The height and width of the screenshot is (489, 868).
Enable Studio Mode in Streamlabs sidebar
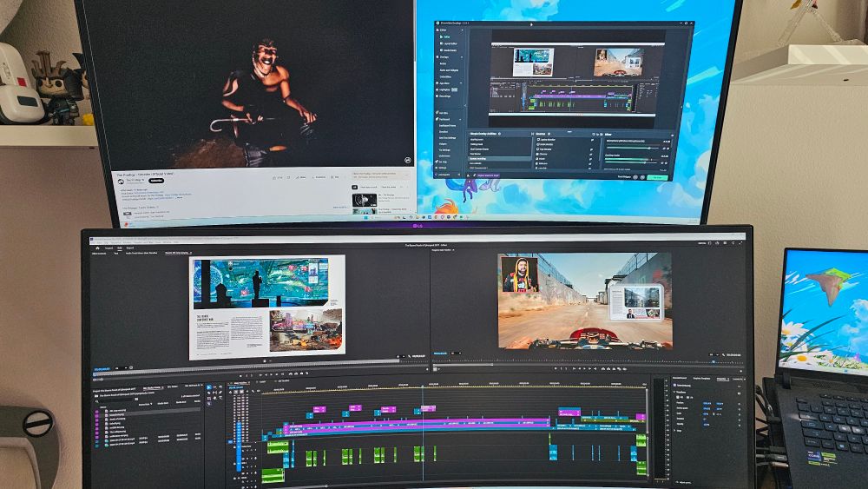[450, 50]
